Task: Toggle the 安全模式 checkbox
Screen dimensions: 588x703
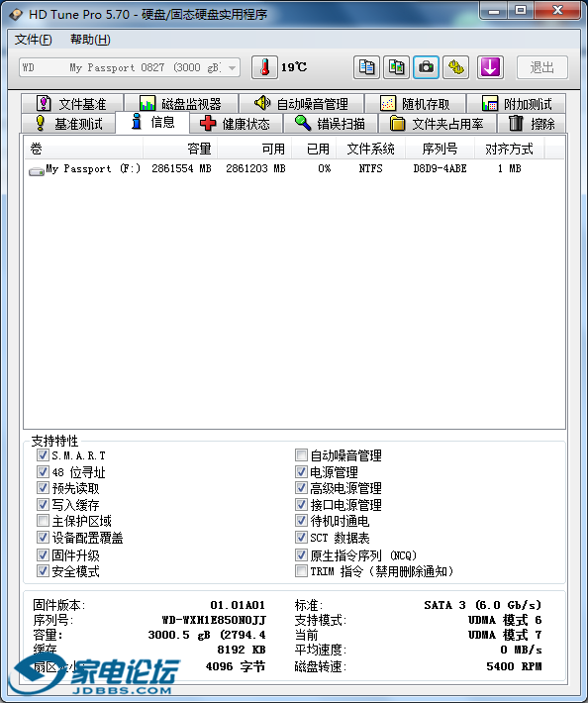Action: pos(43,571)
